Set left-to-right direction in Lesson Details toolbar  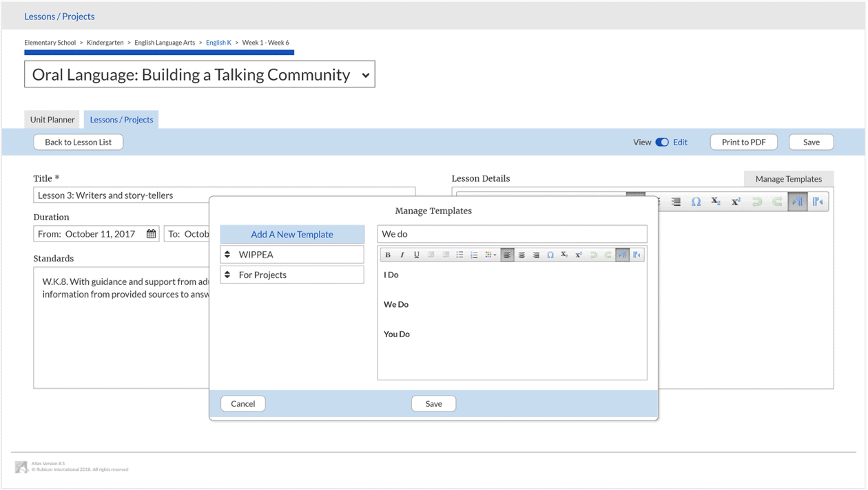click(798, 202)
